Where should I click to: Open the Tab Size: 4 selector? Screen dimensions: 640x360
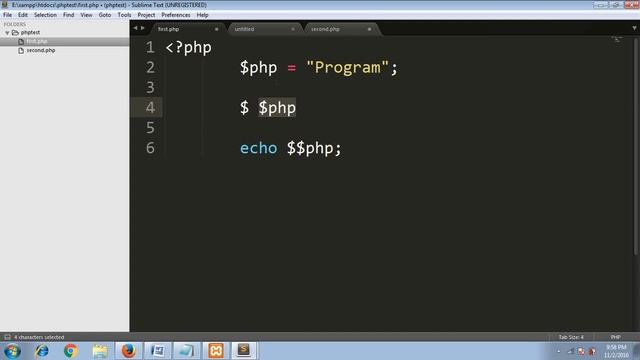click(571, 337)
